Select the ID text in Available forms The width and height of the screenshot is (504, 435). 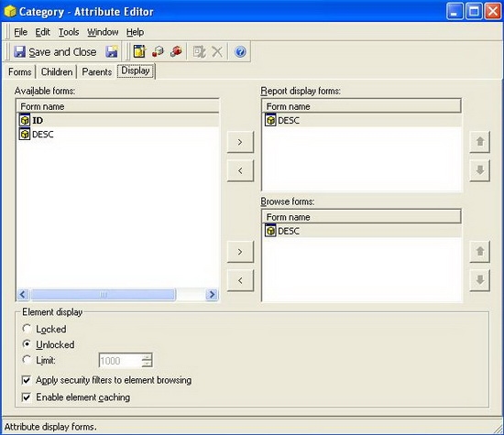(x=38, y=121)
